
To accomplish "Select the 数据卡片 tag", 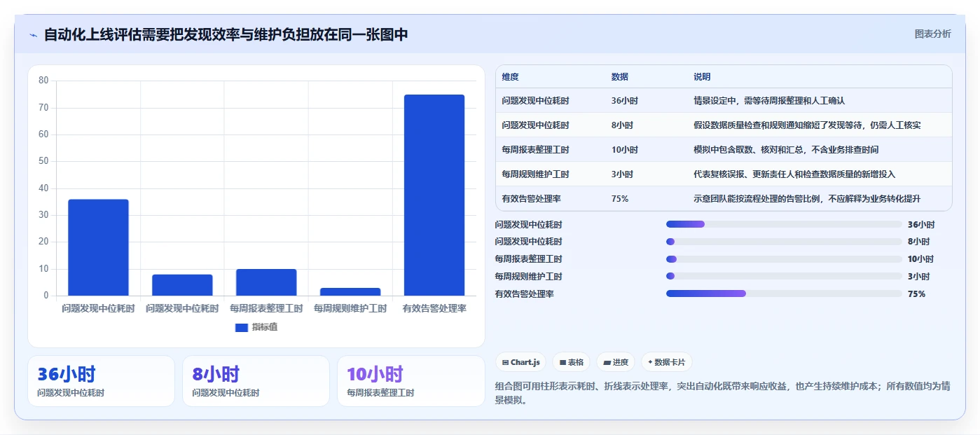I will tap(667, 362).
